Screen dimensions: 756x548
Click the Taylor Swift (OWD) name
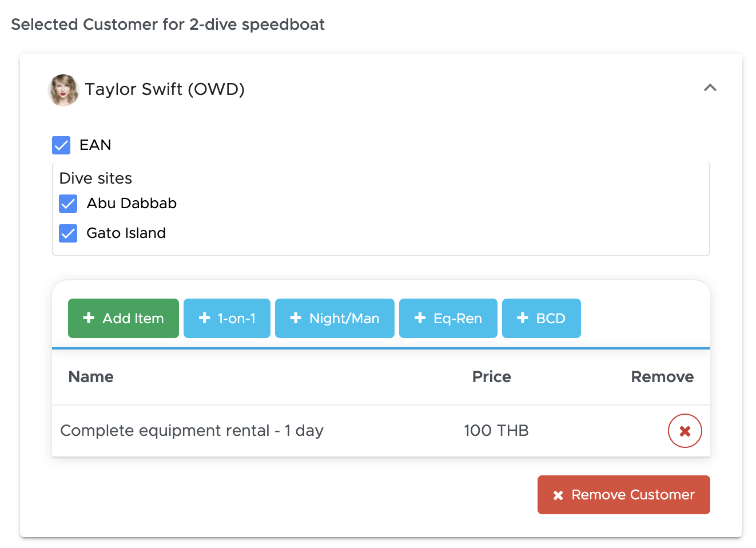(165, 89)
